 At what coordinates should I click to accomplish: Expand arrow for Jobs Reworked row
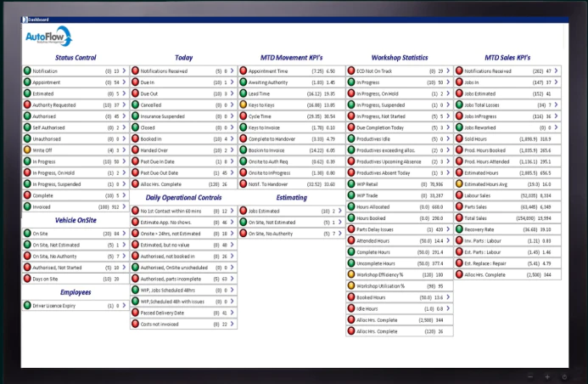coord(556,127)
